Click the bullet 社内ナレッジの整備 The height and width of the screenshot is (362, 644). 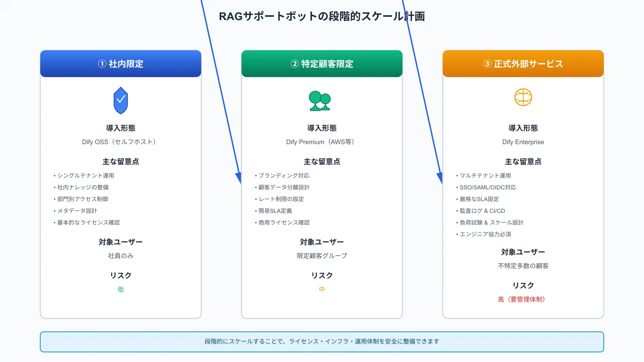point(81,187)
